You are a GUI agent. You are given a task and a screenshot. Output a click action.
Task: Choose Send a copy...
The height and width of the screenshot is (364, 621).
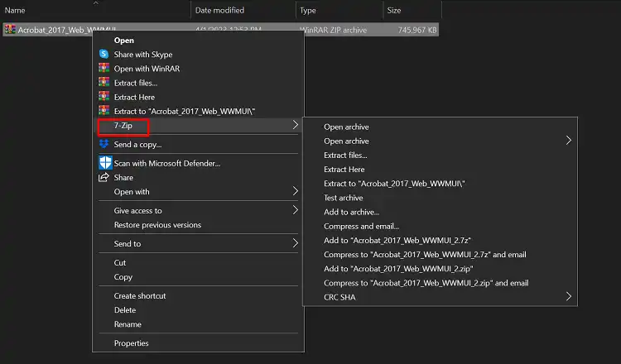click(137, 145)
